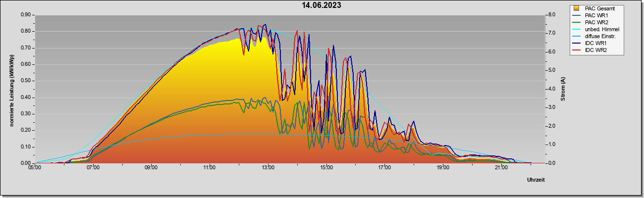Image resolution: width=644 pixels, height=198 pixels.
Task: Click the 0.40 left axis value
Action: point(26,98)
